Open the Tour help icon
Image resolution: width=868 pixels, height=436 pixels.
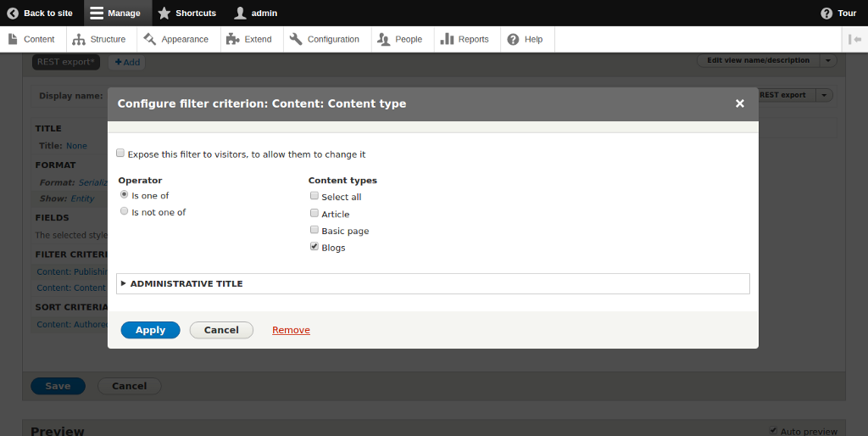tap(826, 14)
